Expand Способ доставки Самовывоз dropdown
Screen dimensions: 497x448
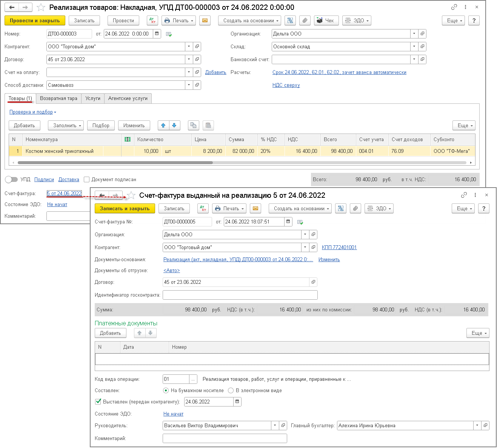point(189,85)
